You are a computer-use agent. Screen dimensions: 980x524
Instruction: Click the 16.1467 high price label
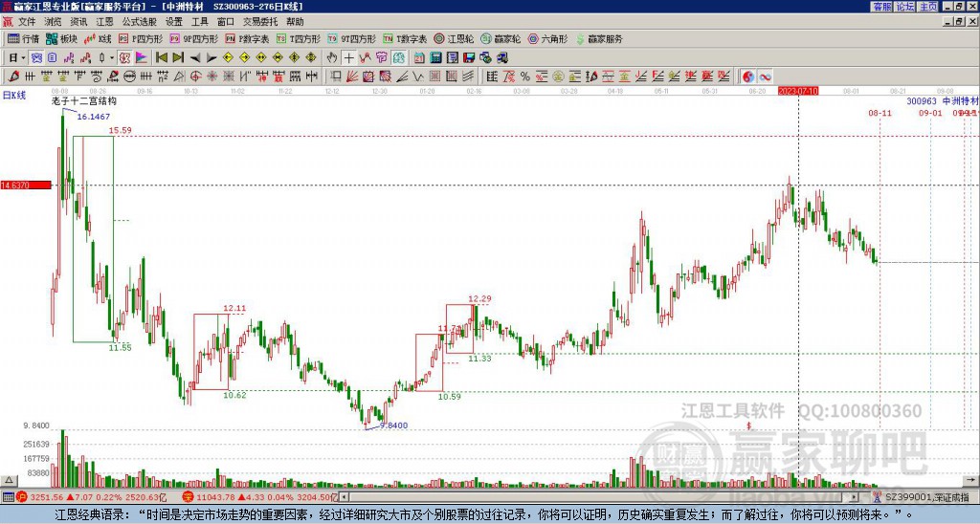[94, 117]
